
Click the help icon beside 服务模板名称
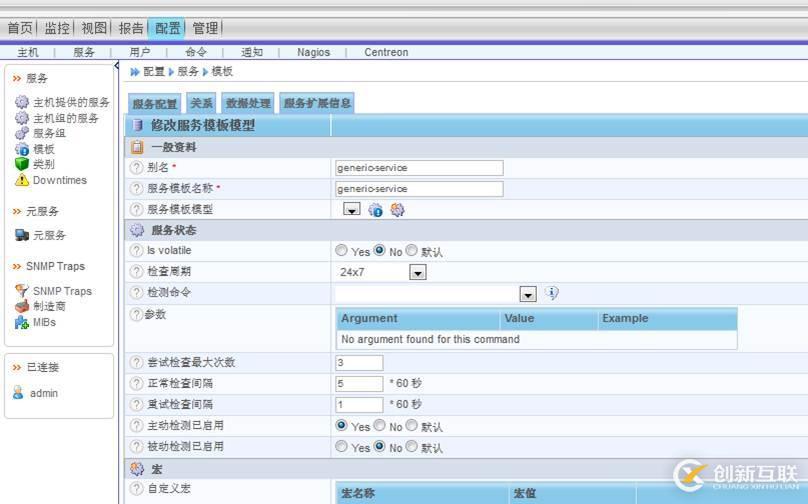coord(136,188)
